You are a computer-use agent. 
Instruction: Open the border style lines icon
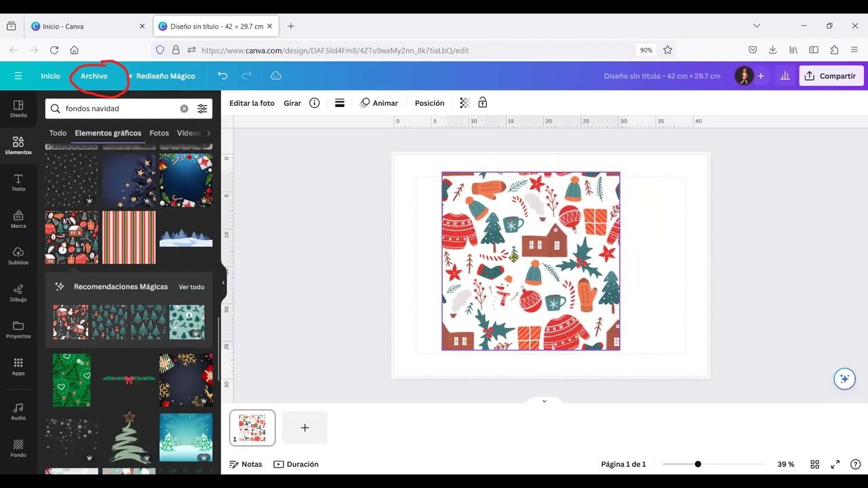point(340,103)
